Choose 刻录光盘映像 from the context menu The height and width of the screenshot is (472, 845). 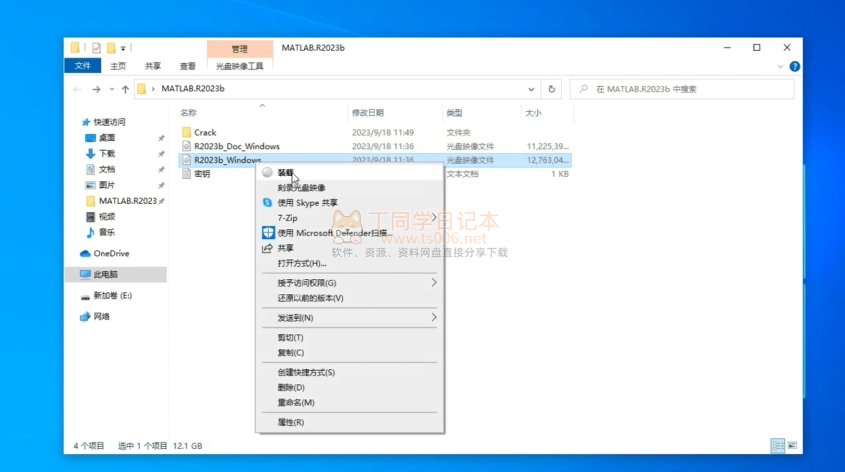click(349, 188)
